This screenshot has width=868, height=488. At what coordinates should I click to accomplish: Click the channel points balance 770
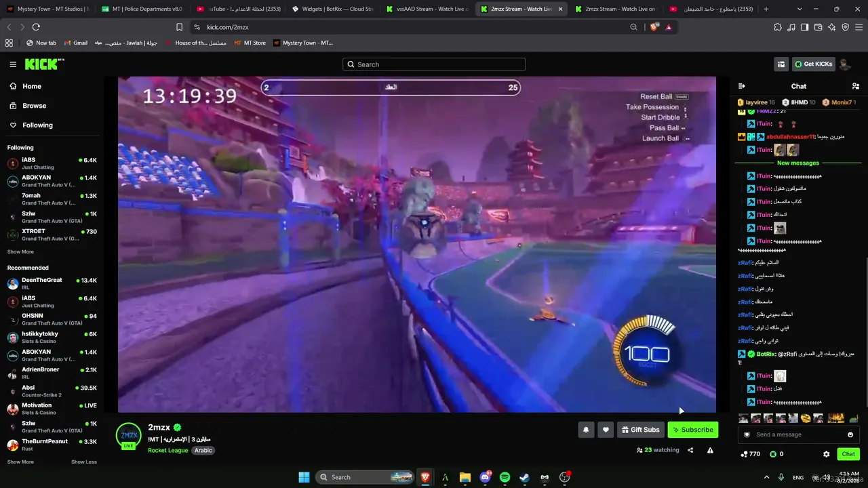(x=751, y=454)
